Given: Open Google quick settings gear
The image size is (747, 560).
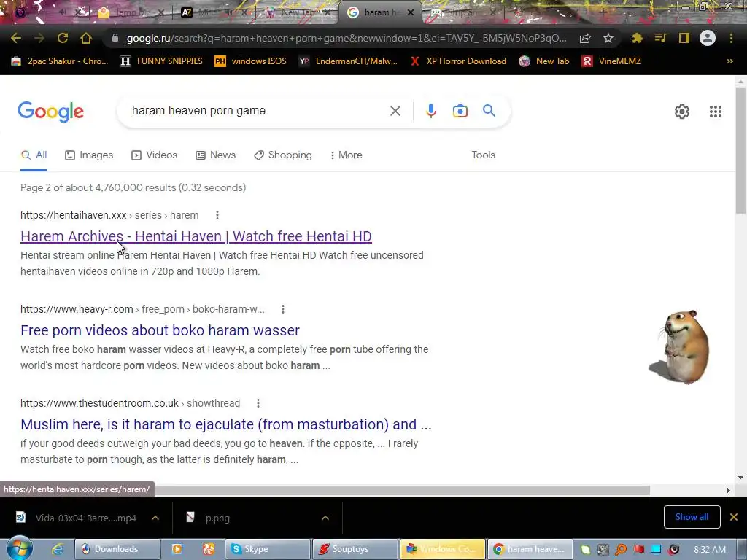Looking at the screenshot, I should click(682, 112).
